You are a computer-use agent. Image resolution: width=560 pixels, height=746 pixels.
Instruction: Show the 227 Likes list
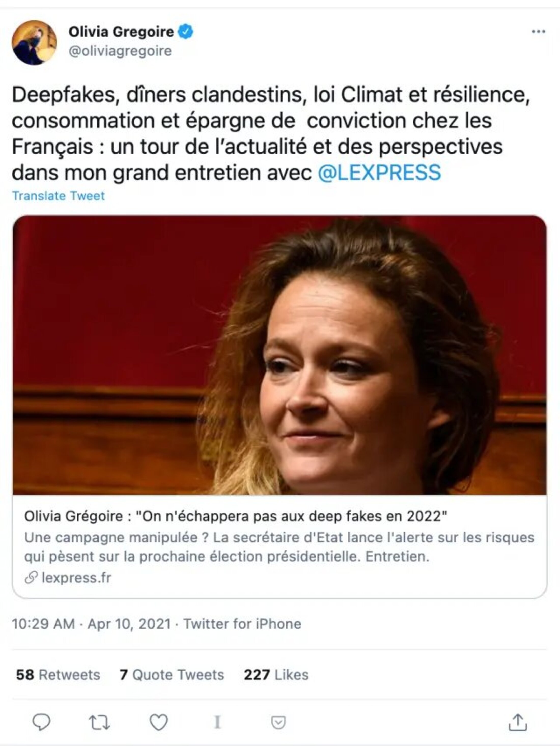(x=276, y=675)
